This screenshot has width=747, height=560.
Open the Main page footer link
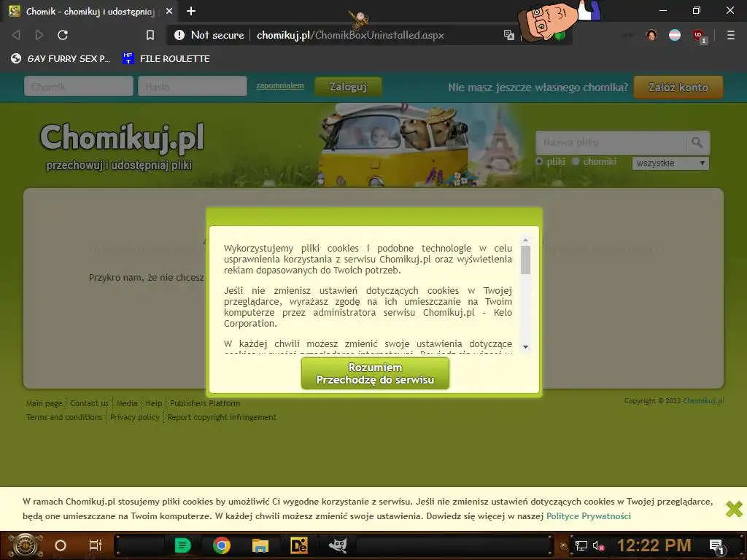(44, 403)
